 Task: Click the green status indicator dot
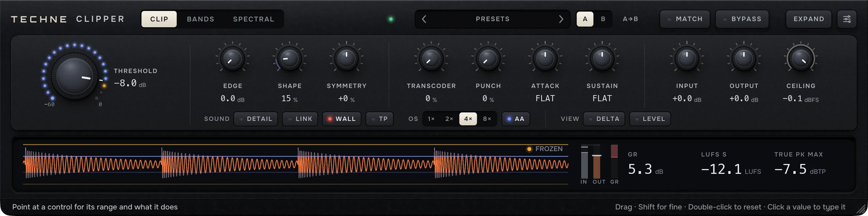pyautogui.click(x=391, y=19)
